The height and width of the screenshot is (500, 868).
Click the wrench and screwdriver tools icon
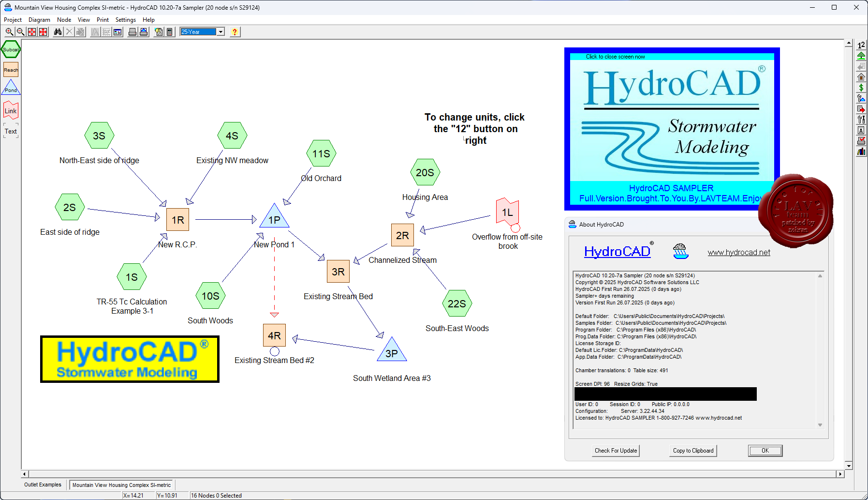861,120
